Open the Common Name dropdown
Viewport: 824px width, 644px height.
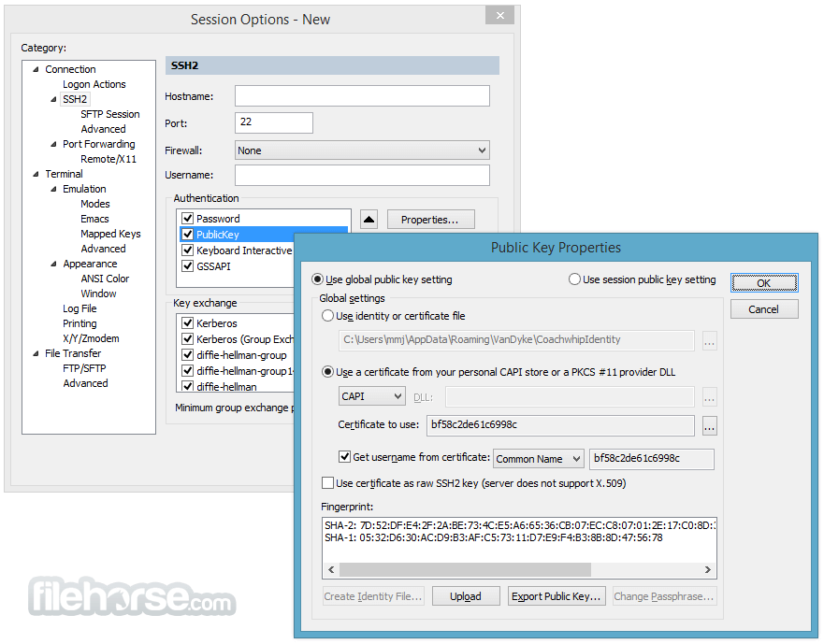coord(538,459)
